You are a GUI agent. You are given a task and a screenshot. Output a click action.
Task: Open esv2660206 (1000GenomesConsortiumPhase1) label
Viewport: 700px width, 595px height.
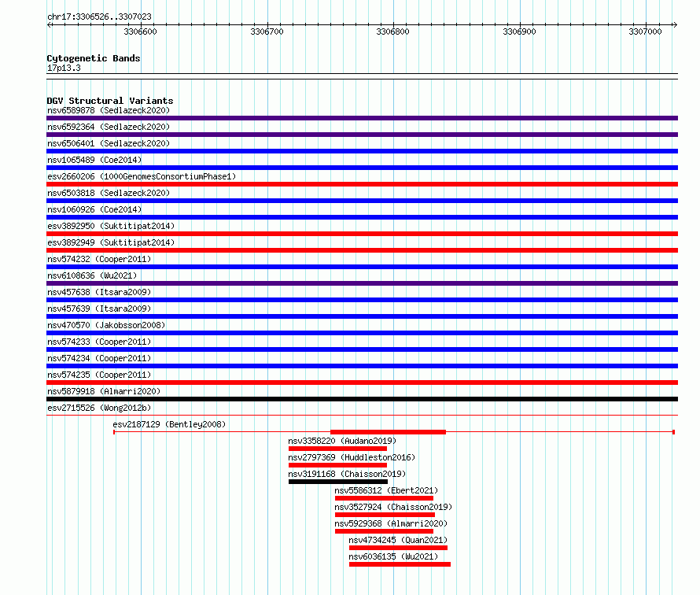tap(142, 176)
